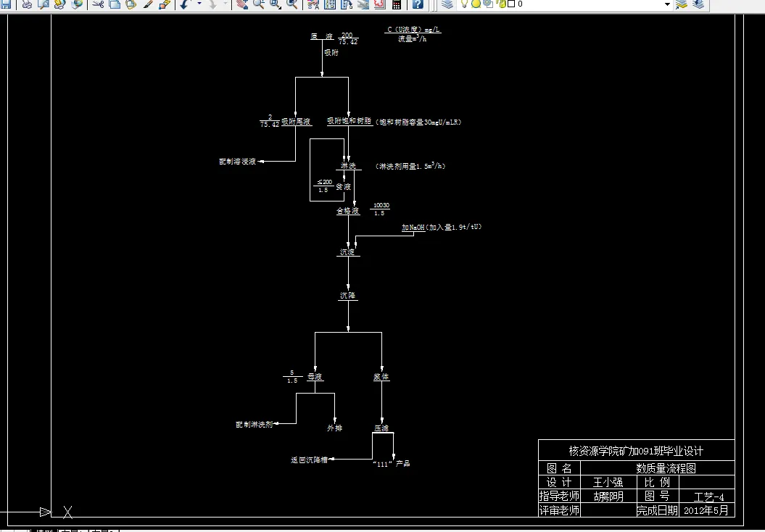Click the Save (floppy disk) icon

[6, 4]
